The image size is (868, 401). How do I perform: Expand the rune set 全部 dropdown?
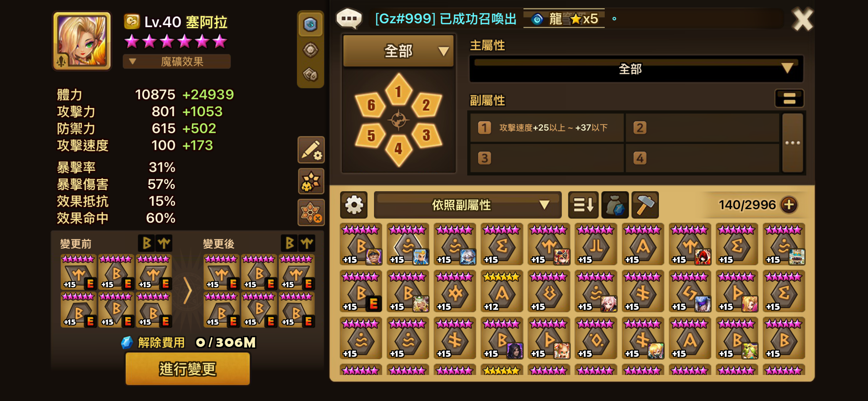[398, 51]
